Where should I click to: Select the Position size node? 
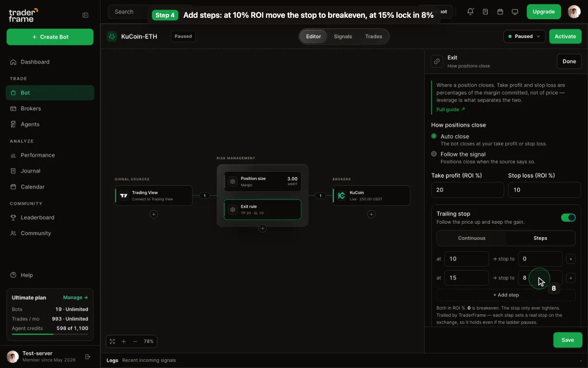tap(262, 181)
